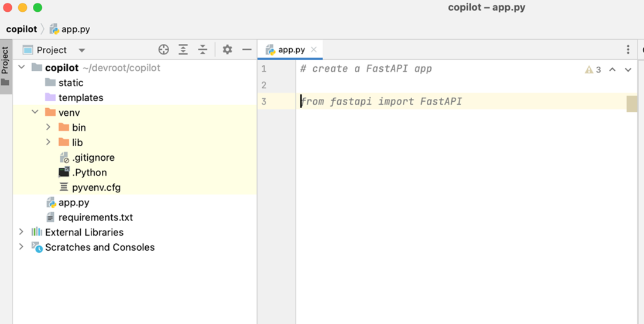
Task: Hide the Project panel with minus icon
Action: (x=246, y=50)
